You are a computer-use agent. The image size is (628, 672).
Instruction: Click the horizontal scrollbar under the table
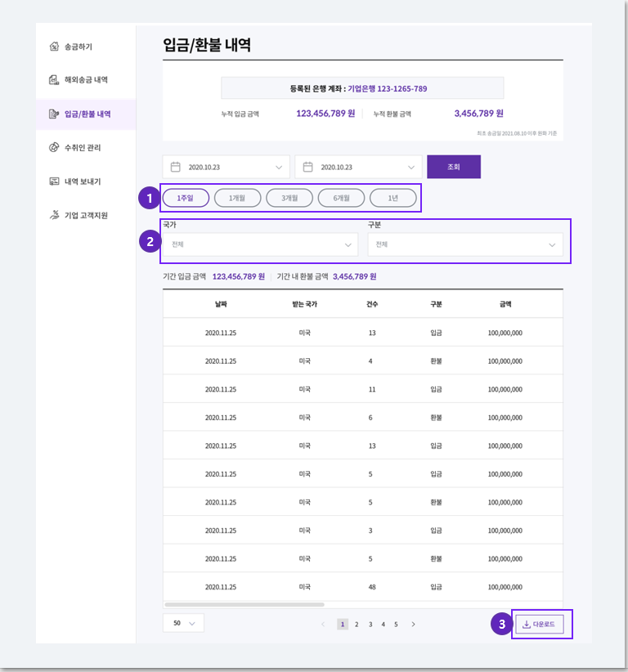tap(244, 605)
